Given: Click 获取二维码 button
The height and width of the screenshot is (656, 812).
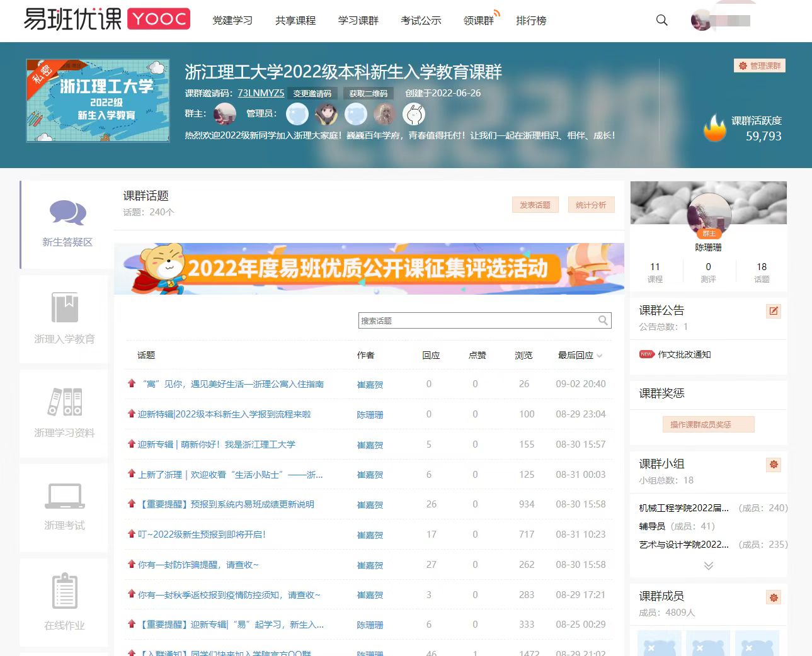Looking at the screenshot, I should (369, 93).
